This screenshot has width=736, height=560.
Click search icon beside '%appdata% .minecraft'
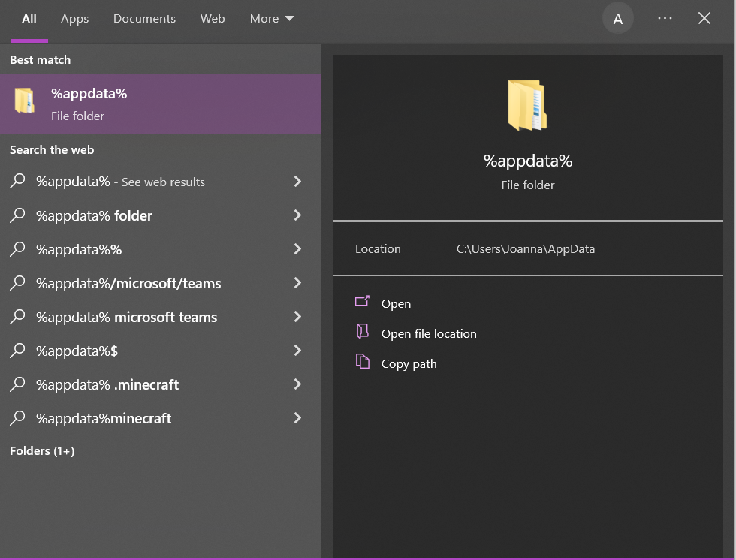[17, 384]
